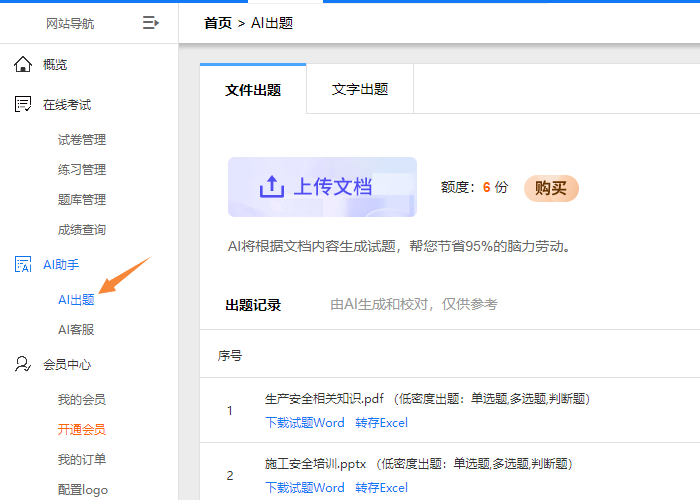Click the 网站导航 header label
700x500 pixels.
(x=70, y=23)
